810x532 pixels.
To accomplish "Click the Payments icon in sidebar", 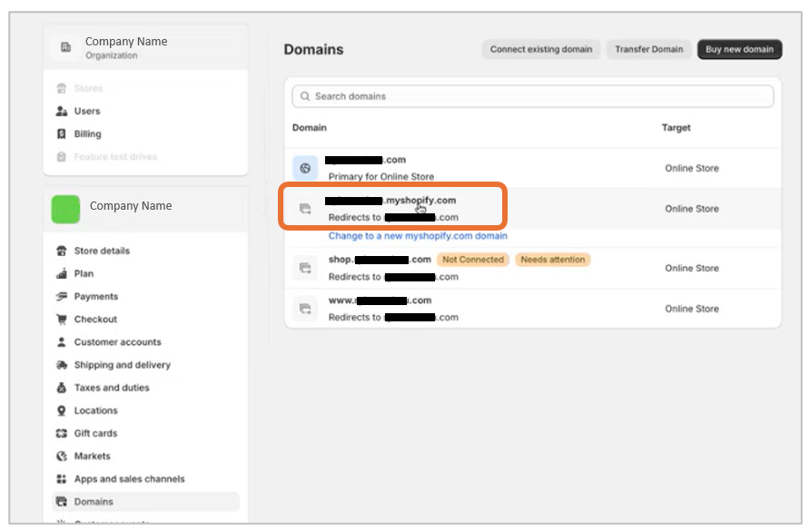I will pyautogui.click(x=62, y=297).
